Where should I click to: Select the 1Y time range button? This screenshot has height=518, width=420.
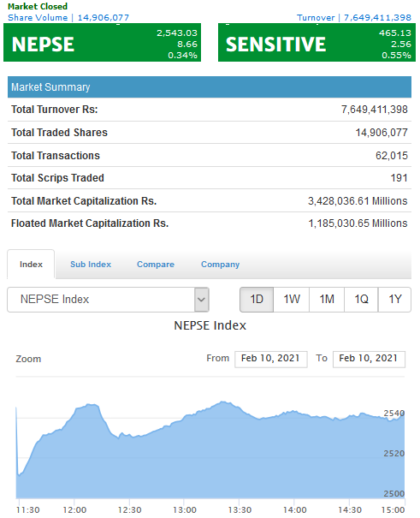click(x=394, y=300)
